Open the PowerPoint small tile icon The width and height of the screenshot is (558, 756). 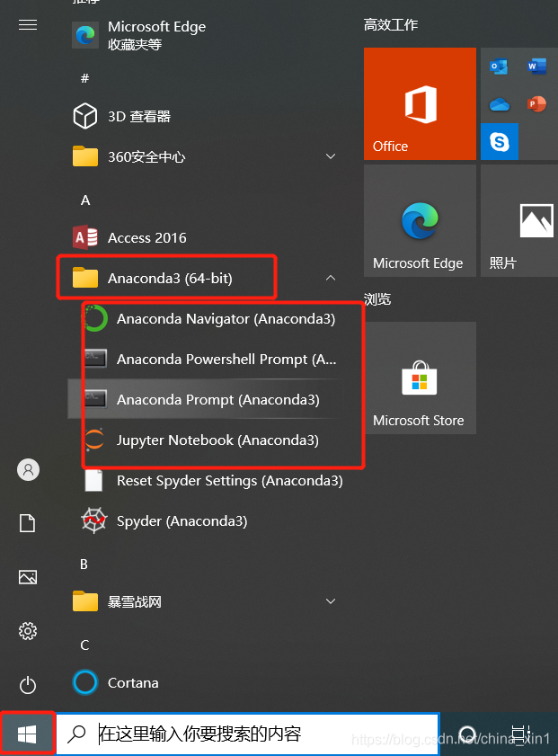click(x=536, y=104)
